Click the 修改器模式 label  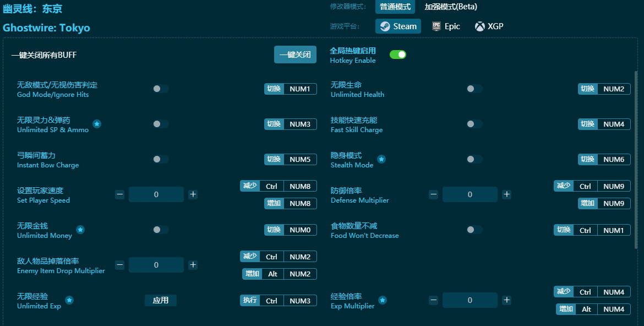click(348, 7)
